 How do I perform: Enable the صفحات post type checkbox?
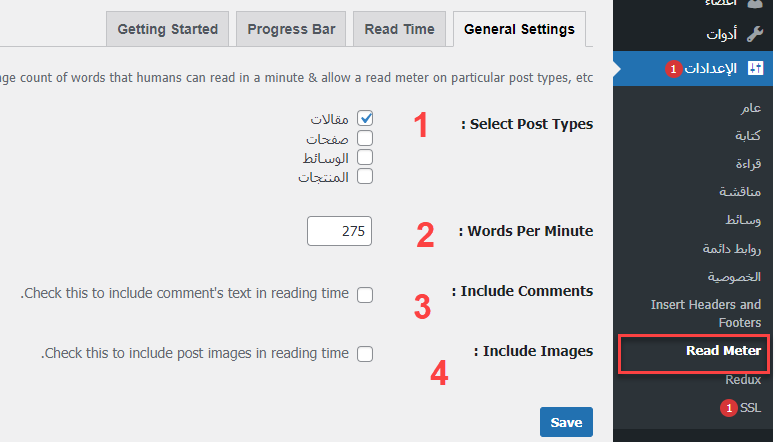[x=365, y=138]
